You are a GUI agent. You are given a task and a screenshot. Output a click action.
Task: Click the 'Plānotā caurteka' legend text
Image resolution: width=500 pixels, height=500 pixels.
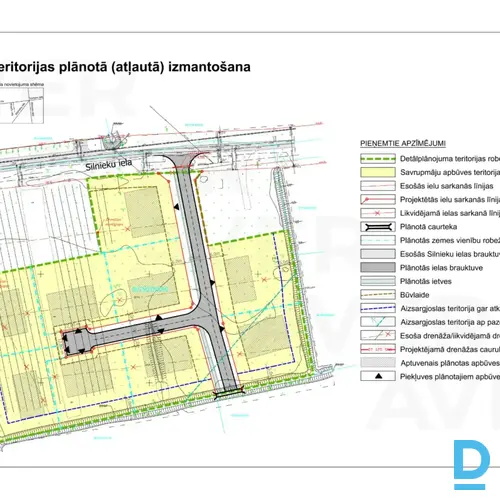pyautogui.click(x=428, y=227)
